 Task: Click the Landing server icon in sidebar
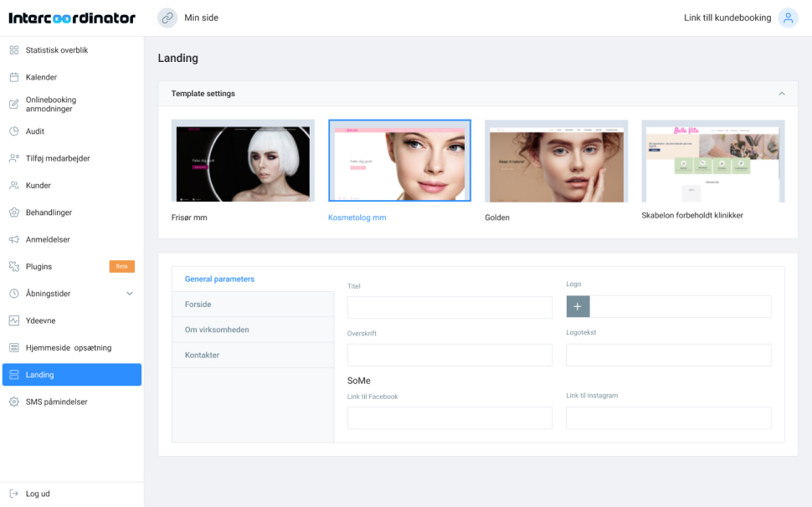point(14,375)
